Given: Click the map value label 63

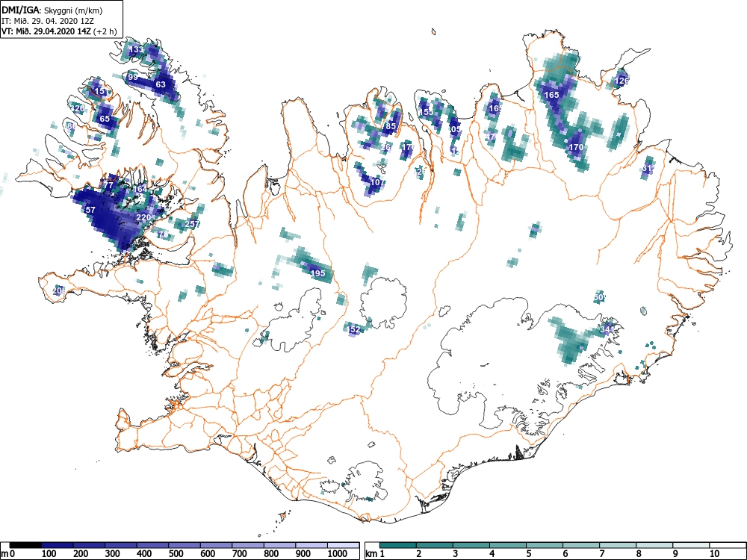Looking at the screenshot, I should point(161,85).
